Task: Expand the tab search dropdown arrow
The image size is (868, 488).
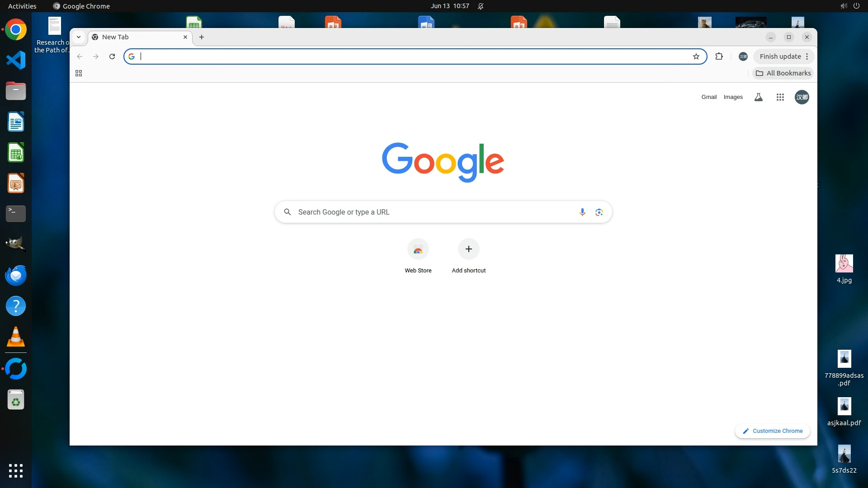Action: 79,37
